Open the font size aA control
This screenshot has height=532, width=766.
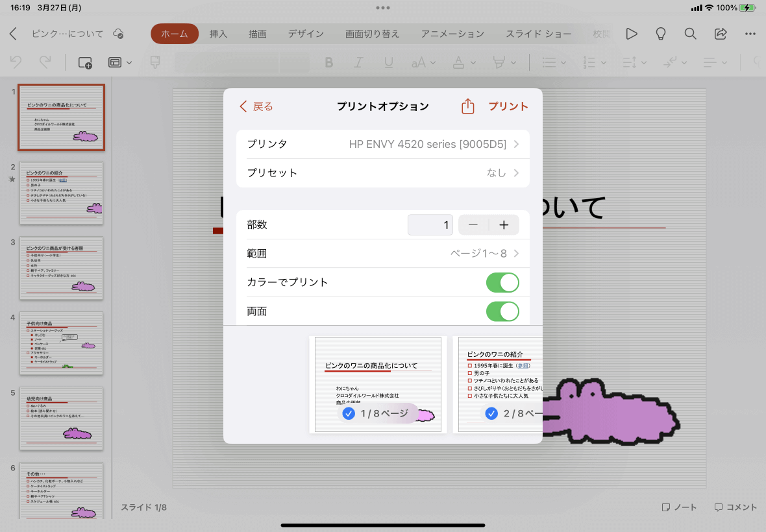tap(423, 62)
